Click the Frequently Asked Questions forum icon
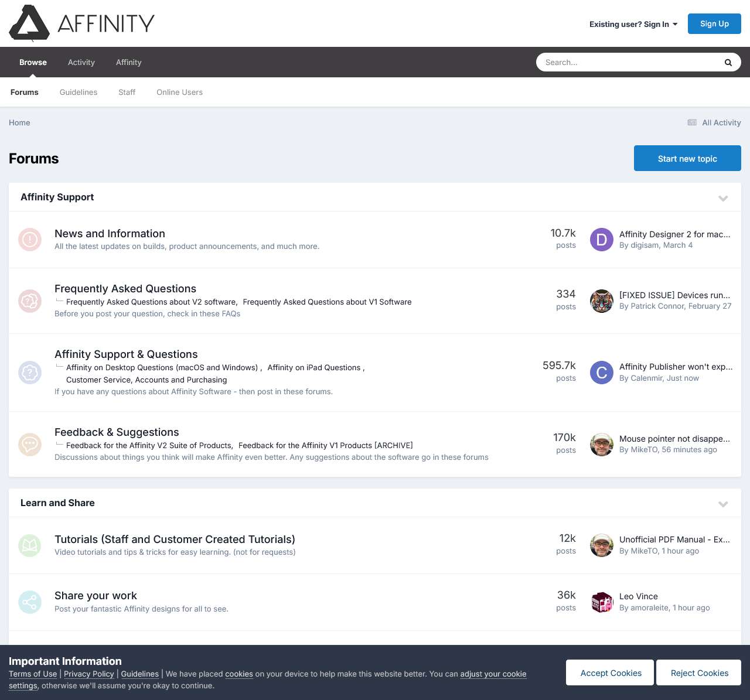 [x=30, y=301]
